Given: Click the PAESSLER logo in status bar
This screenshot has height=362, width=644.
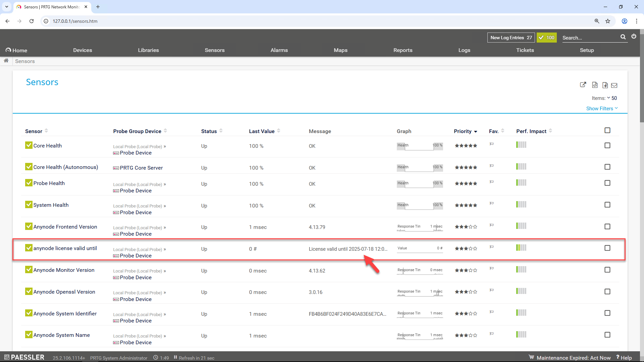Looking at the screenshot, I should tap(23, 357).
